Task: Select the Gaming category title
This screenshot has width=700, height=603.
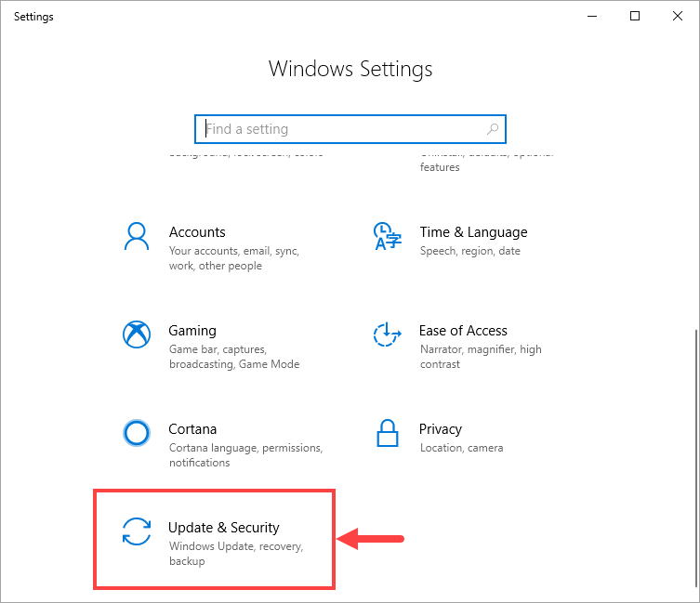Action: [192, 331]
